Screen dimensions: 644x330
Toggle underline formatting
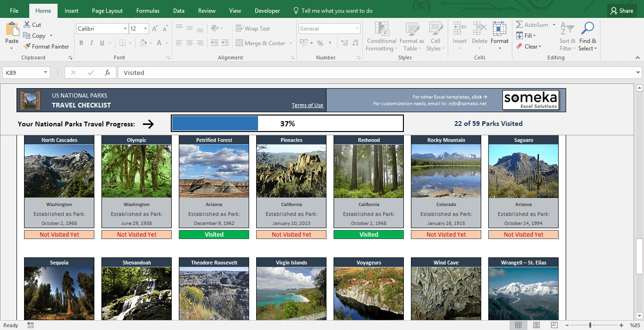101,43
